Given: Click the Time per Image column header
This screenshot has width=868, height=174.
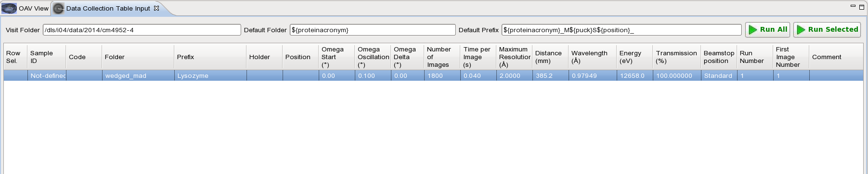Looking at the screenshot, I should [x=479, y=57].
